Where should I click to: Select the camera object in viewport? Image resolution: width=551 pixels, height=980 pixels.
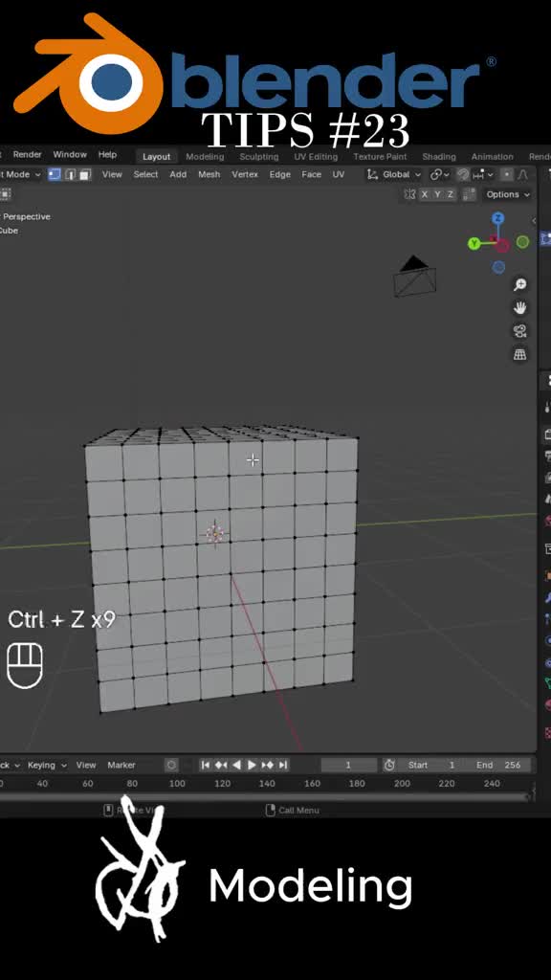pos(415,277)
